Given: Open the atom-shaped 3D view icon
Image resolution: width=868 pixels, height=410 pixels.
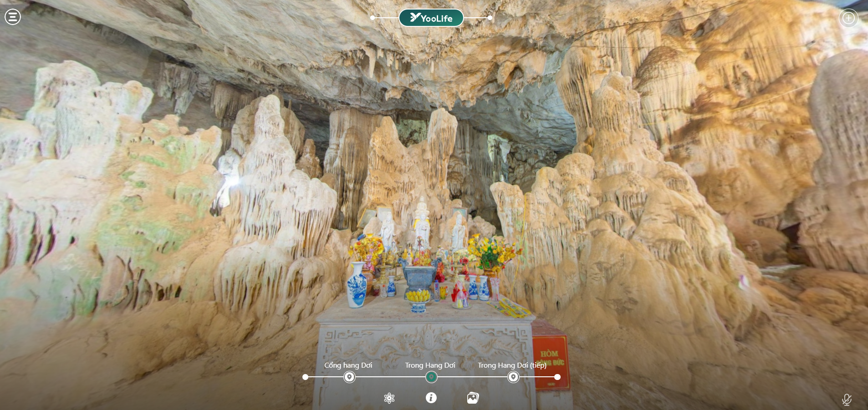Looking at the screenshot, I should pyautogui.click(x=389, y=398).
